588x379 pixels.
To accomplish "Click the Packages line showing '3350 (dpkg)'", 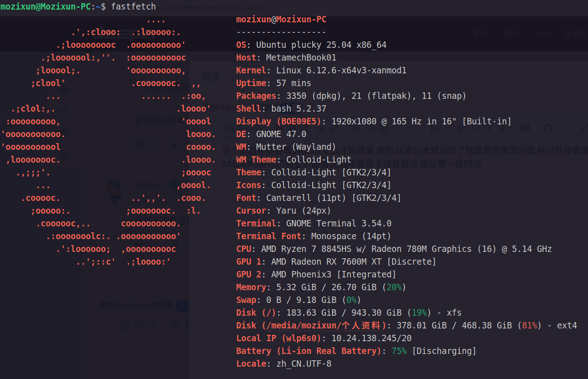I will point(351,96).
